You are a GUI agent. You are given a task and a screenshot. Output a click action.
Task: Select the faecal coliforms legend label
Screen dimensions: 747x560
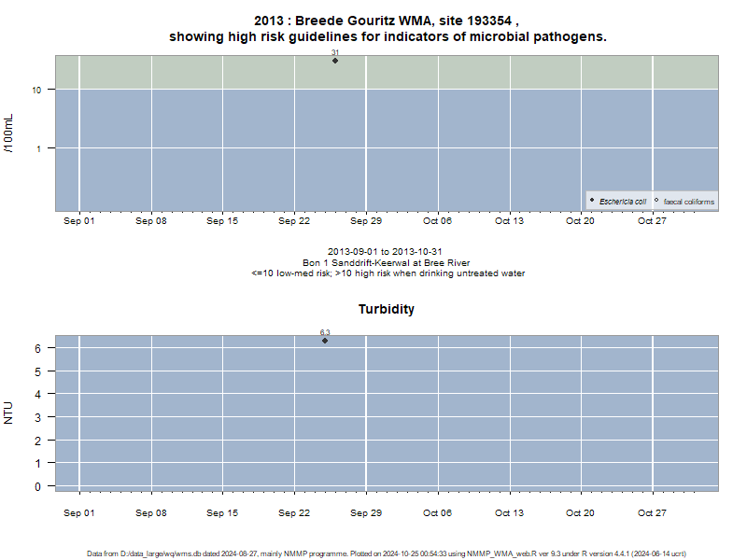689,202
